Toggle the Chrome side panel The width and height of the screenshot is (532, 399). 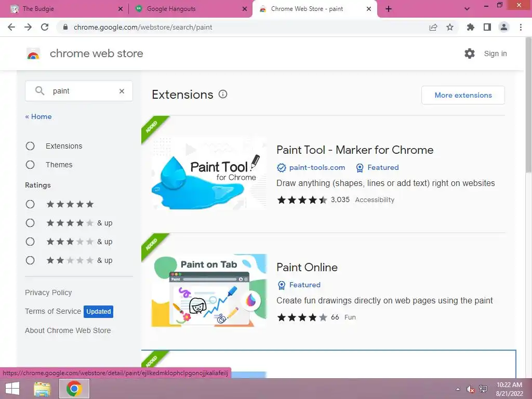(487, 27)
